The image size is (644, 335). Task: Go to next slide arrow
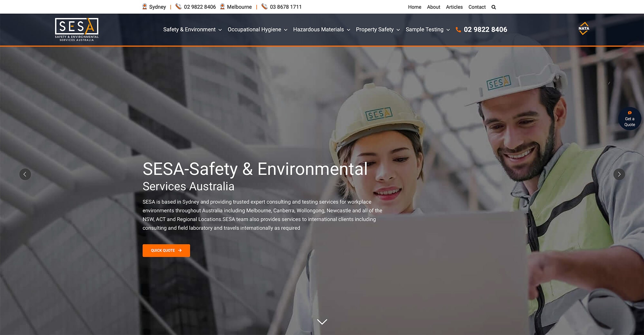tap(619, 174)
